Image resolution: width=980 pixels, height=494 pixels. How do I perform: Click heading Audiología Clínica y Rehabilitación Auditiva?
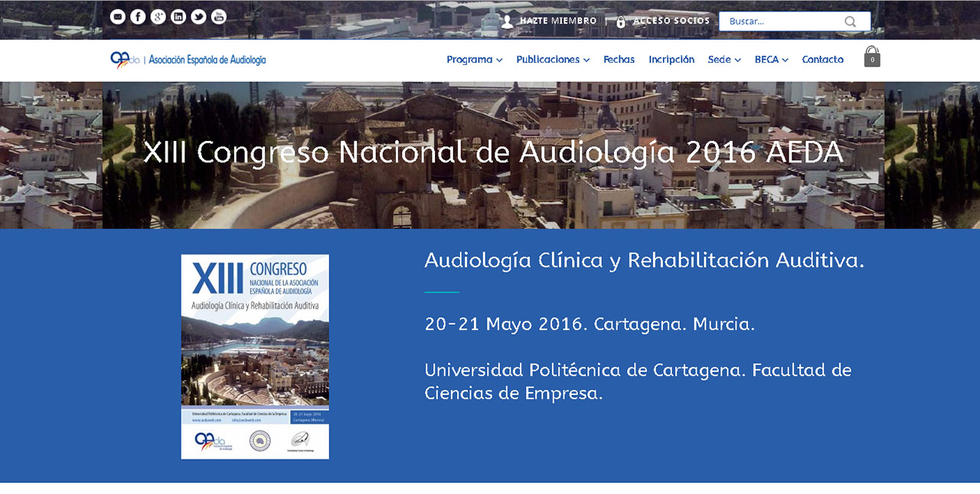[644, 261]
